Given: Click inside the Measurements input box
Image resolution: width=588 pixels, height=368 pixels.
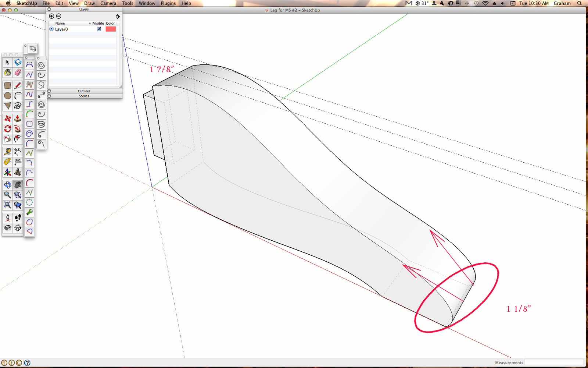Looking at the screenshot, I should tap(554, 362).
